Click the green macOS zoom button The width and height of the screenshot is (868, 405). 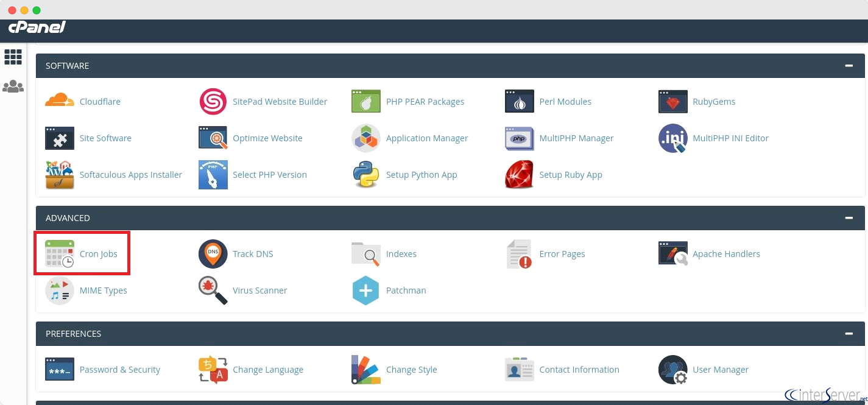pos(37,10)
